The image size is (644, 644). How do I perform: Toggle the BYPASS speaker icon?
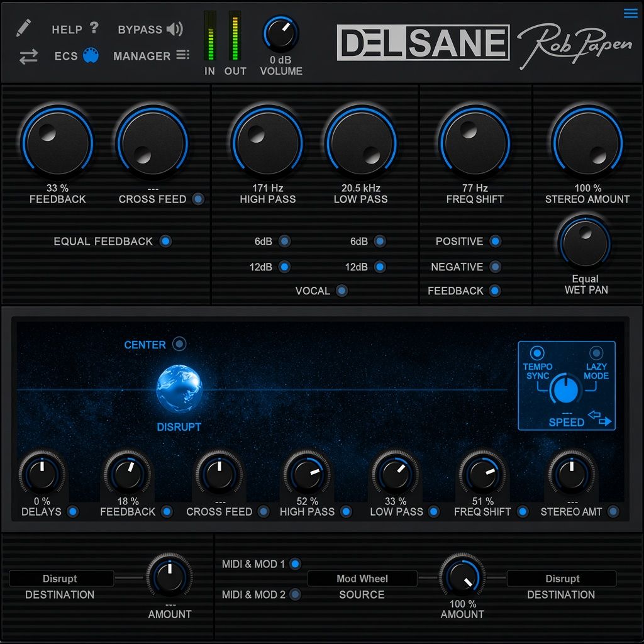point(175,29)
